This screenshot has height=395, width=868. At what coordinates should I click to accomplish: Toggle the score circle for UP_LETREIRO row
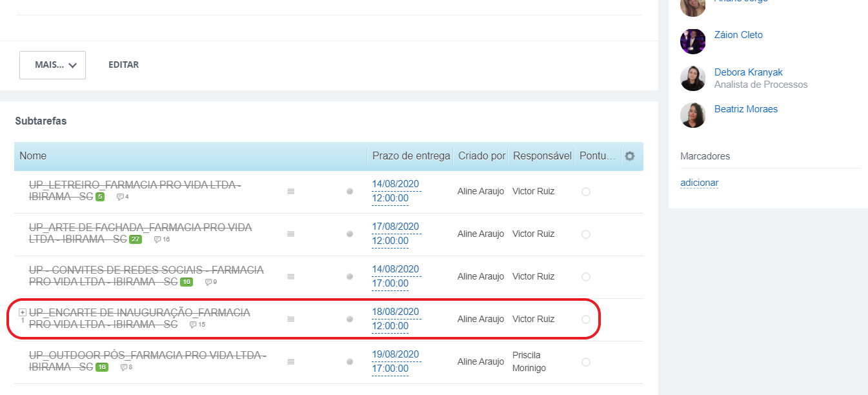click(586, 192)
